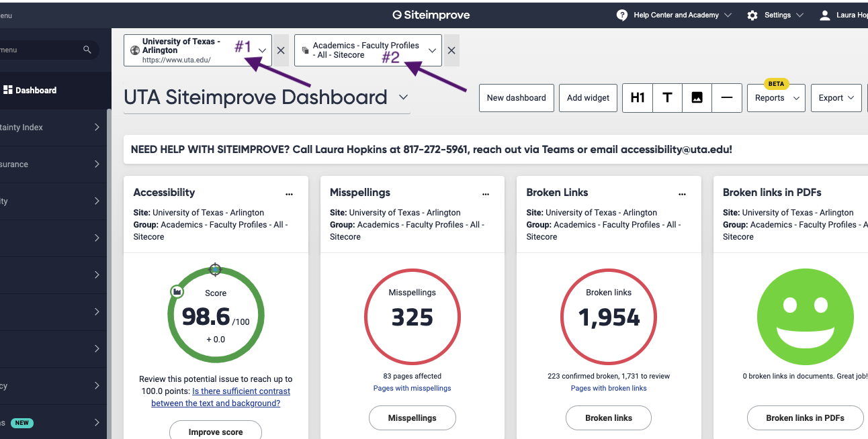The width and height of the screenshot is (868, 439).
Task: Insert an H1 heading widget
Action: [x=637, y=97]
